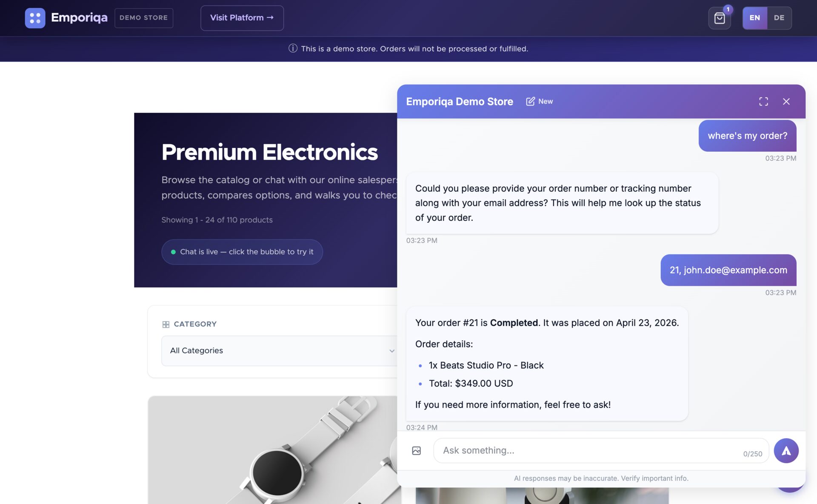
Task: Click the demo store info icon
Action: pos(293,48)
